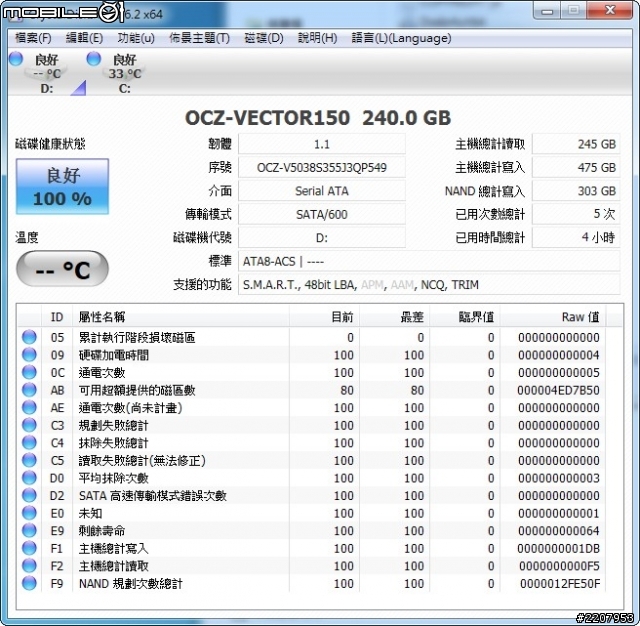Click status orb of attribute F1 row
The image size is (640, 626).
29,548
